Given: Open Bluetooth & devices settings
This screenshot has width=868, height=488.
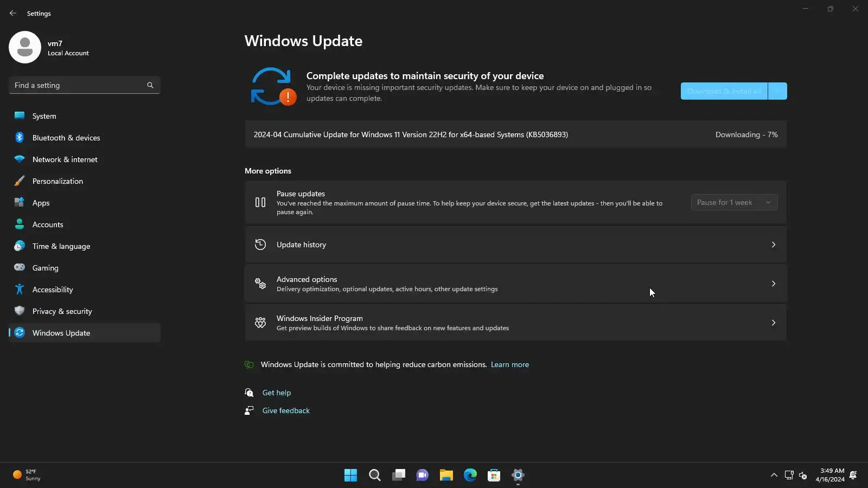Looking at the screenshot, I should tap(85, 138).
